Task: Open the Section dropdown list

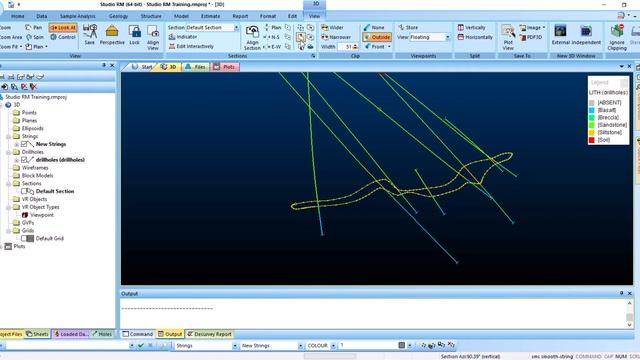Action: [236, 27]
